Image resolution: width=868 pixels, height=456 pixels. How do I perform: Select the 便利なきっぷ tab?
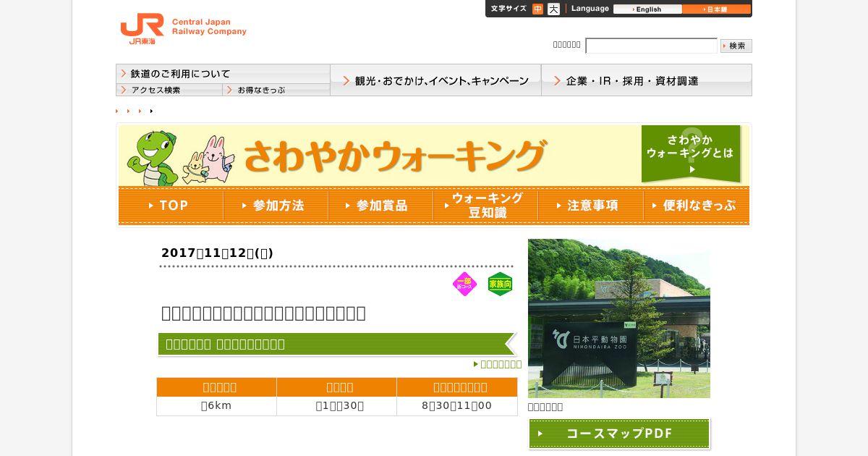[696, 206]
